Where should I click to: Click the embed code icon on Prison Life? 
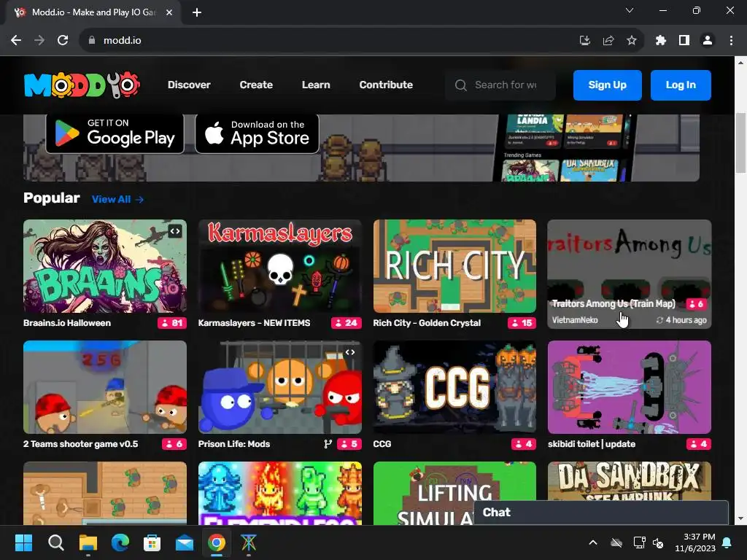click(x=350, y=352)
